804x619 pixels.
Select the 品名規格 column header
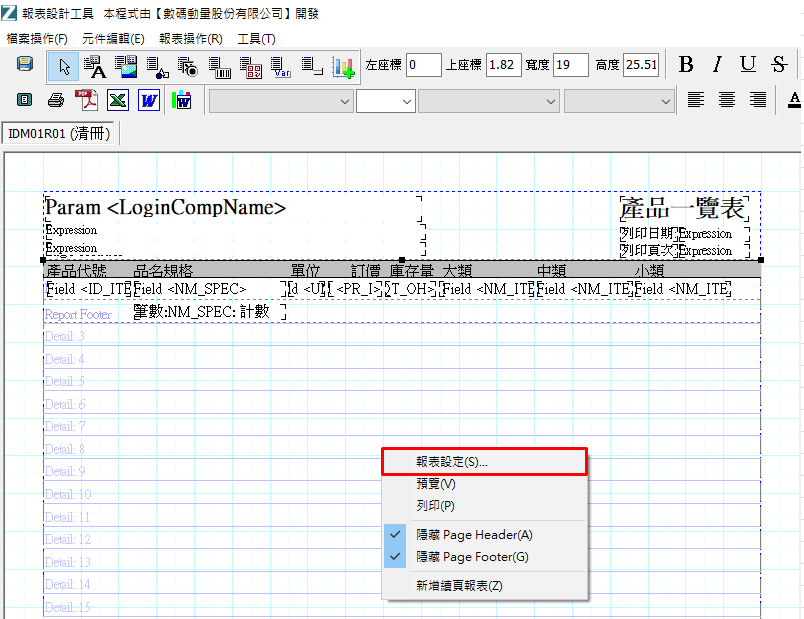click(x=163, y=270)
